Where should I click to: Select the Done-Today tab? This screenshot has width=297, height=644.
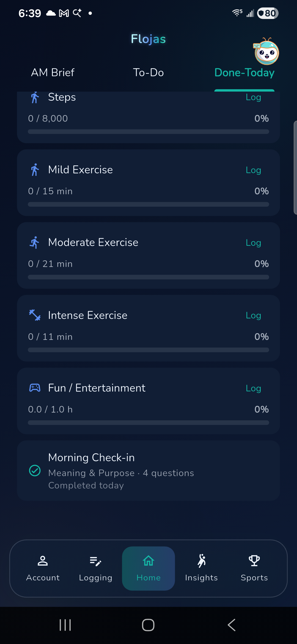pyautogui.click(x=244, y=73)
